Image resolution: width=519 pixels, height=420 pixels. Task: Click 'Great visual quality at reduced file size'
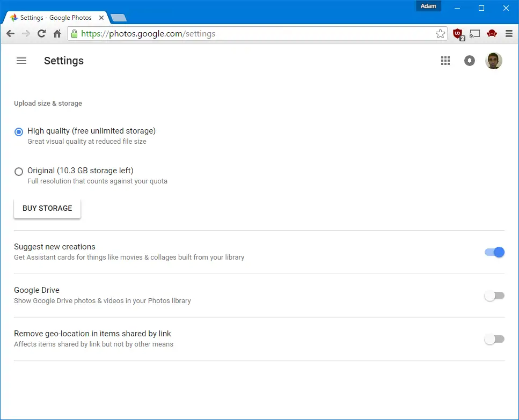pyautogui.click(x=87, y=142)
